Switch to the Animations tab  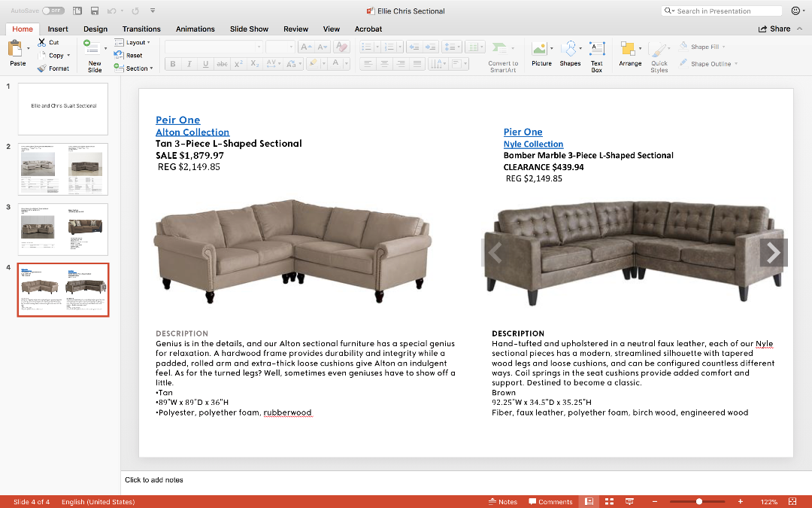pos(195,29)
